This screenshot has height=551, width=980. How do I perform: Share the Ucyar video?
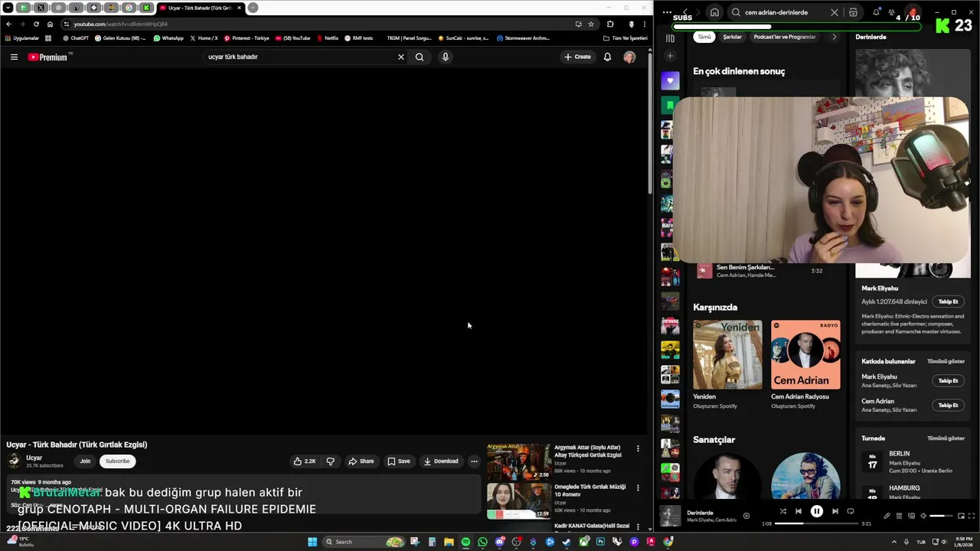[361, 461]
